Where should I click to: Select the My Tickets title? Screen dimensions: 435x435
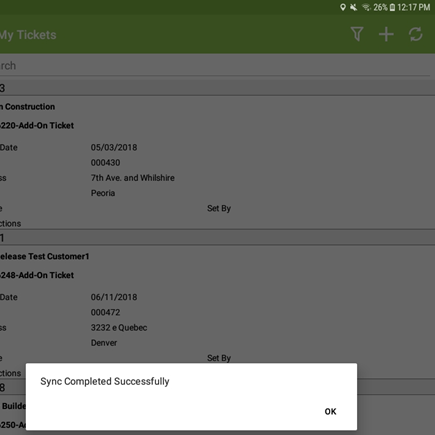pyautogui.click(x=28, y=35)
